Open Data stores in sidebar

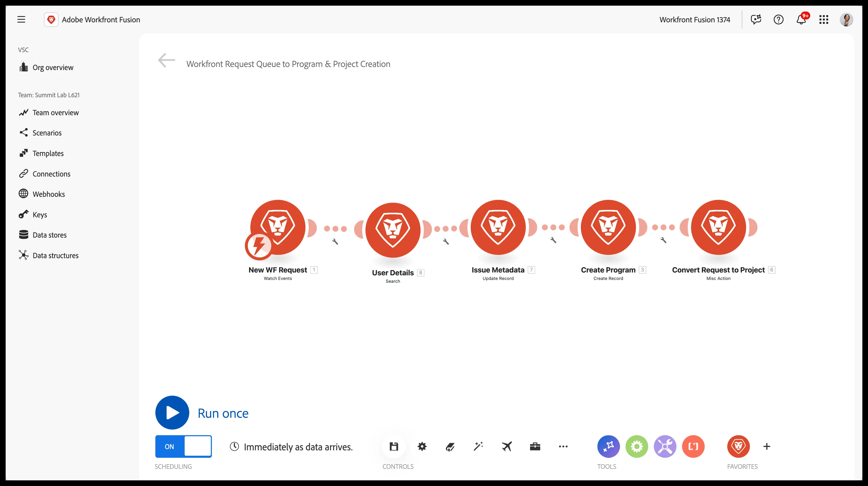43,235
